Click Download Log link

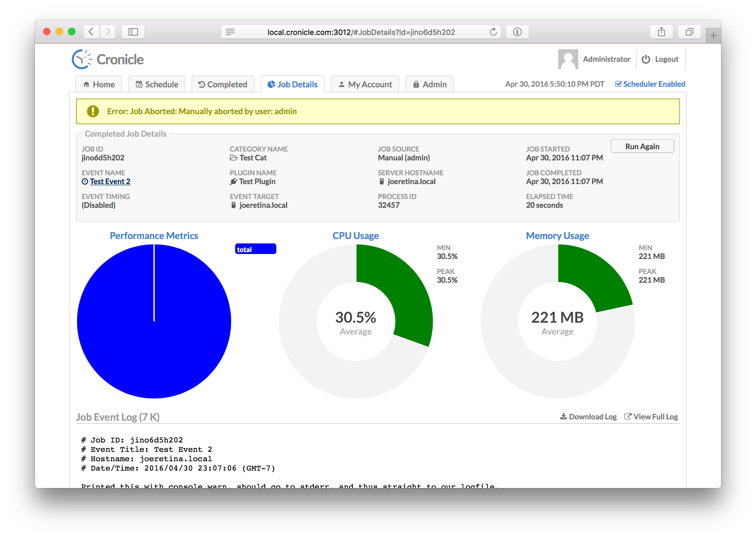(588, 417)
